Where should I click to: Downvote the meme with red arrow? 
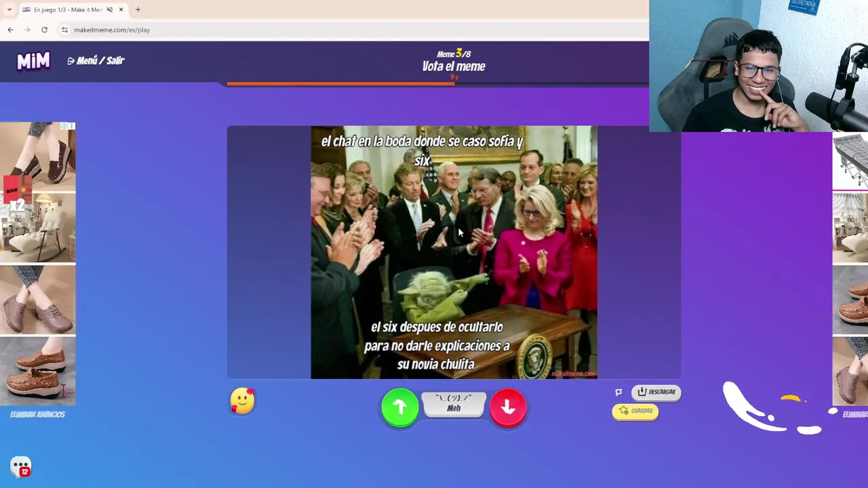(508, 407)
